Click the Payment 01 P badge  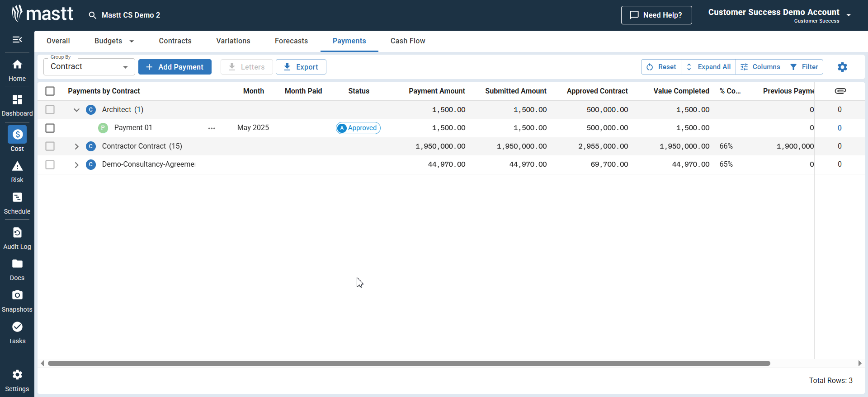(103, 128)
